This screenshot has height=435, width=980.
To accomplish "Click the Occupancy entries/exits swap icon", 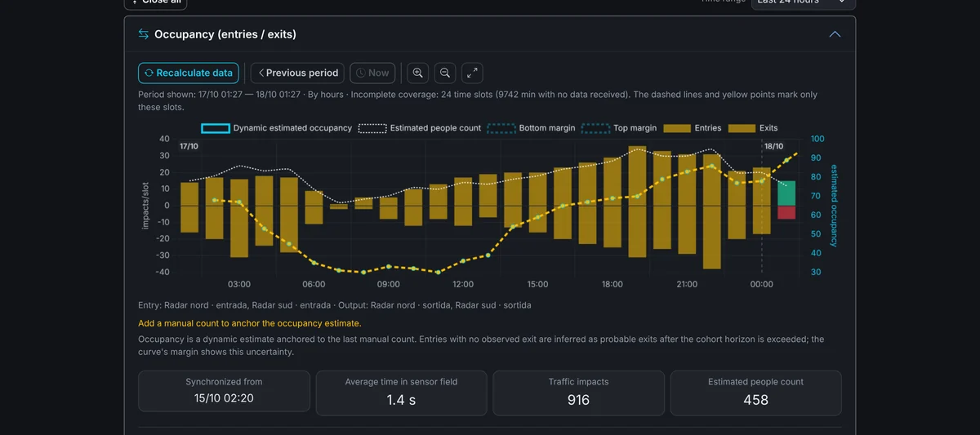I will click(144, 34).
